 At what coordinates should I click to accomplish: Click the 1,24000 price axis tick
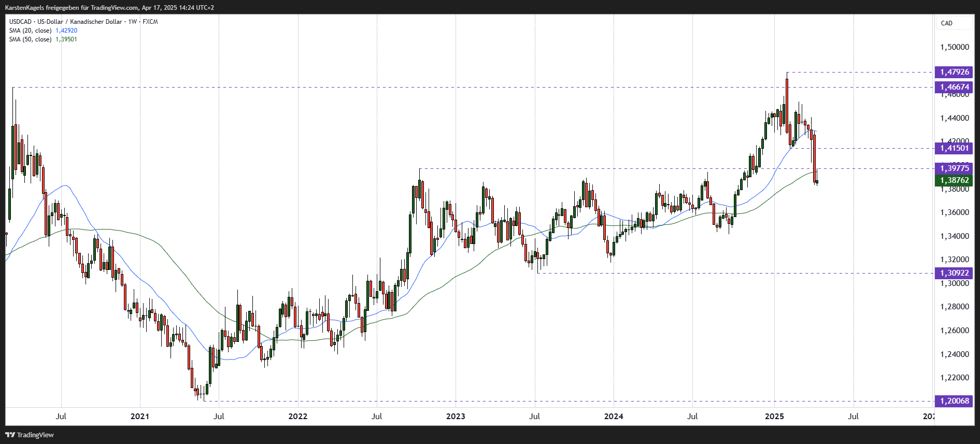[x=955, y=354]
